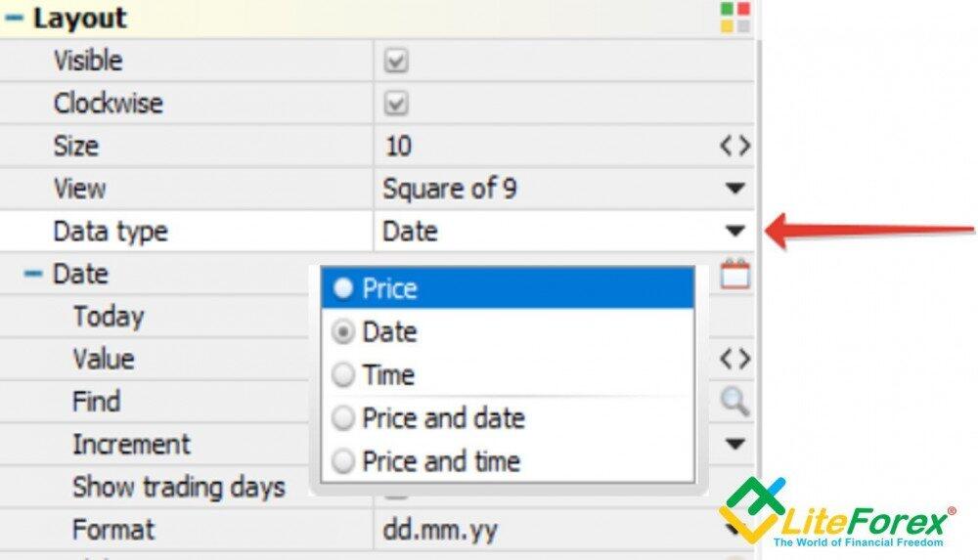The height and width of the screenshot is (560, 978).
Task: Click the magnifier icon in Find row
Action: [x=734, y=401]
